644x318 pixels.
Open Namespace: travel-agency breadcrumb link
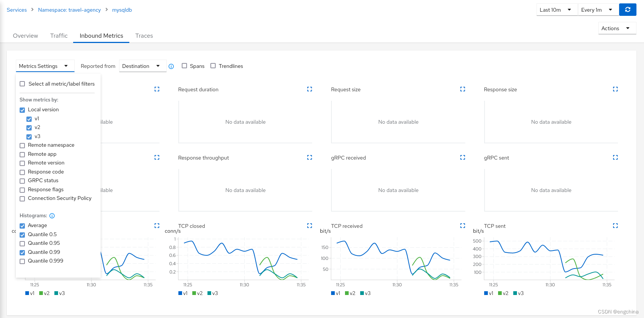(x=69, y=10)
